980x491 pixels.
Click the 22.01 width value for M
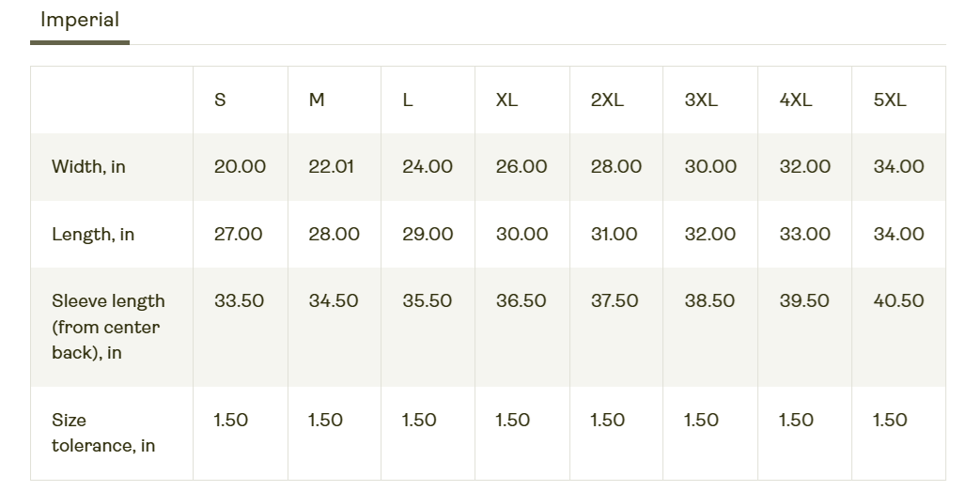pos(332,167)
